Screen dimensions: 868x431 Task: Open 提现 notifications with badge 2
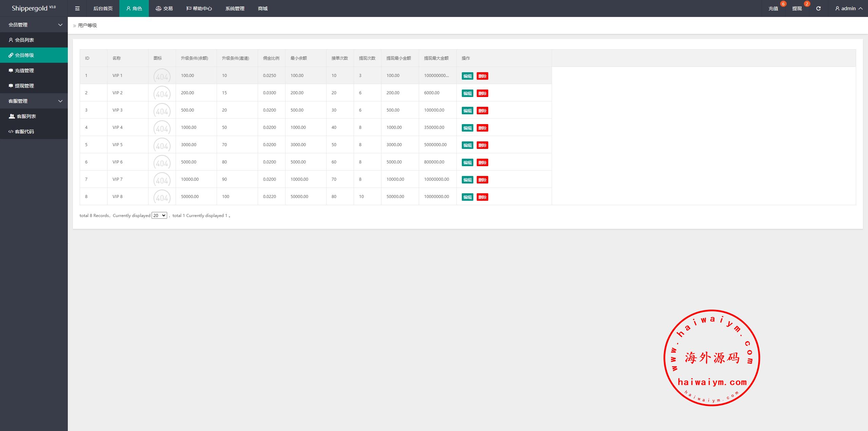point(797,8)
